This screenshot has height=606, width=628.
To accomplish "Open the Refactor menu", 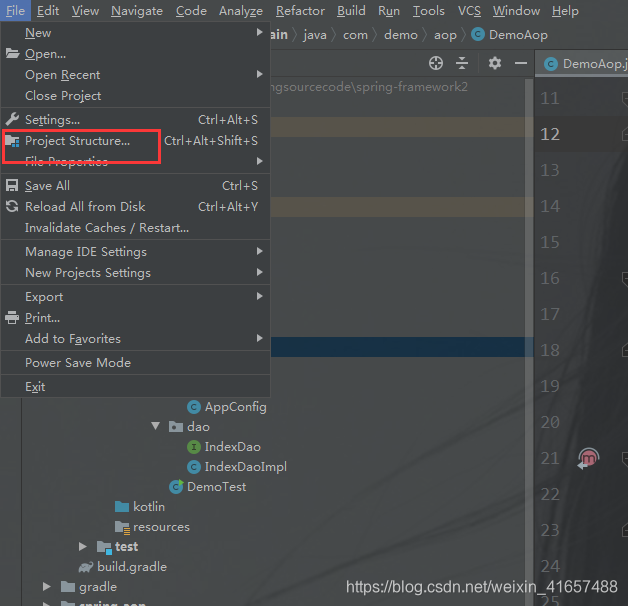I will point(300,11).
